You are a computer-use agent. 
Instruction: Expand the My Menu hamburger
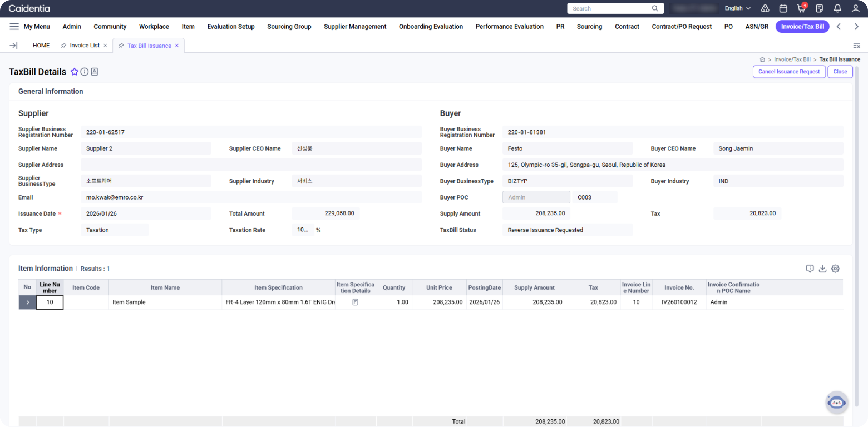[14, 27]
